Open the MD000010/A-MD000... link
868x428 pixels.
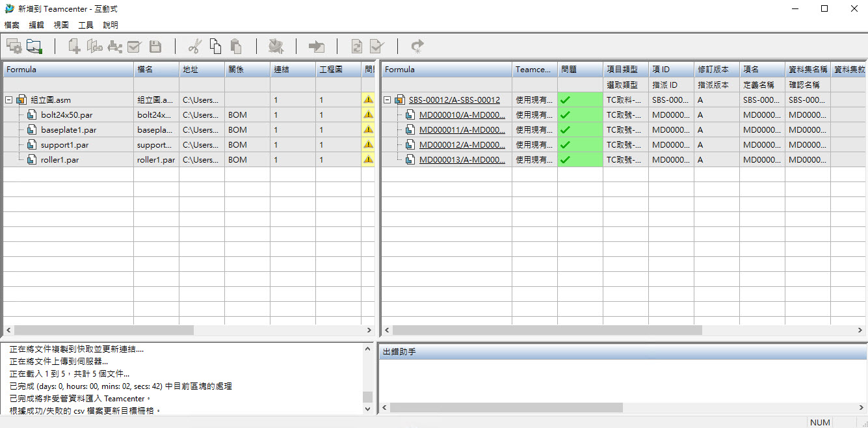point(462,114)
